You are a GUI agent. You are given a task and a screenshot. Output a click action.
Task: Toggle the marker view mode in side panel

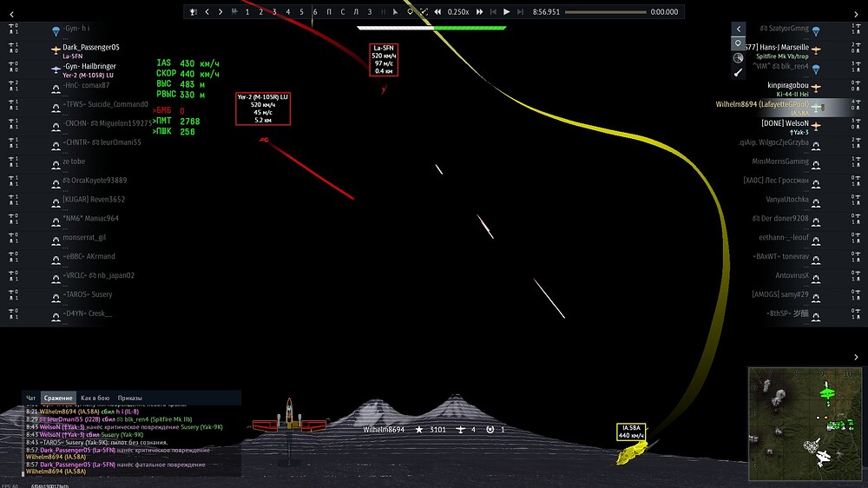click(x=738, y=43)
